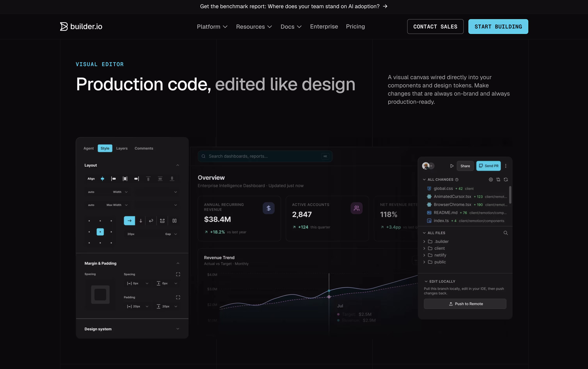
Task: Expand individual padding sides icon
Action: click(178, 297)
